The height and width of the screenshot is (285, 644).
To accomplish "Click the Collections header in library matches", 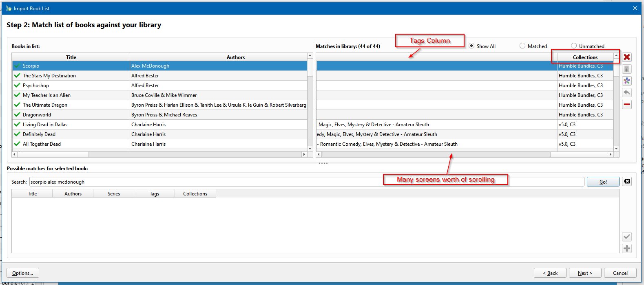I will click(x=585, y=57).
